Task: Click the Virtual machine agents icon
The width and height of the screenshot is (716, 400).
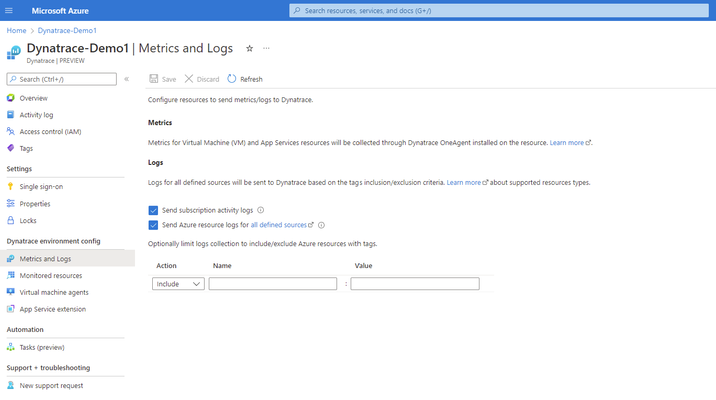Action: [11, 292]
